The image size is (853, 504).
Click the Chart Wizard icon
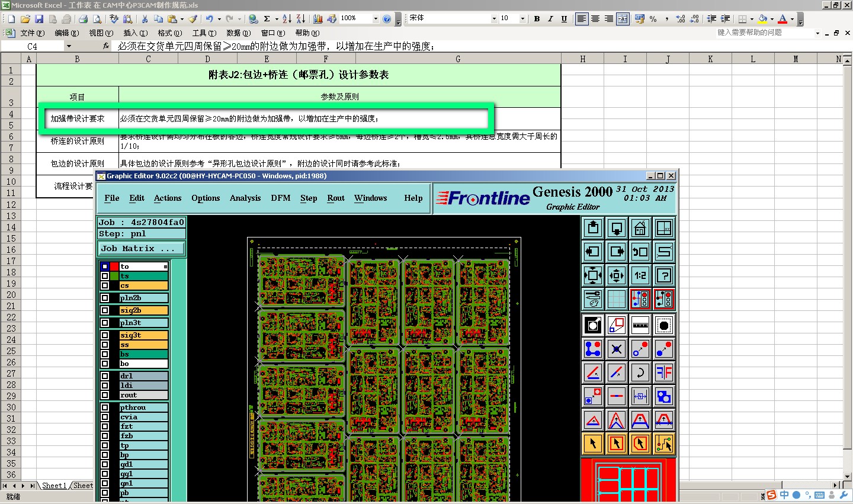point(318,19)
